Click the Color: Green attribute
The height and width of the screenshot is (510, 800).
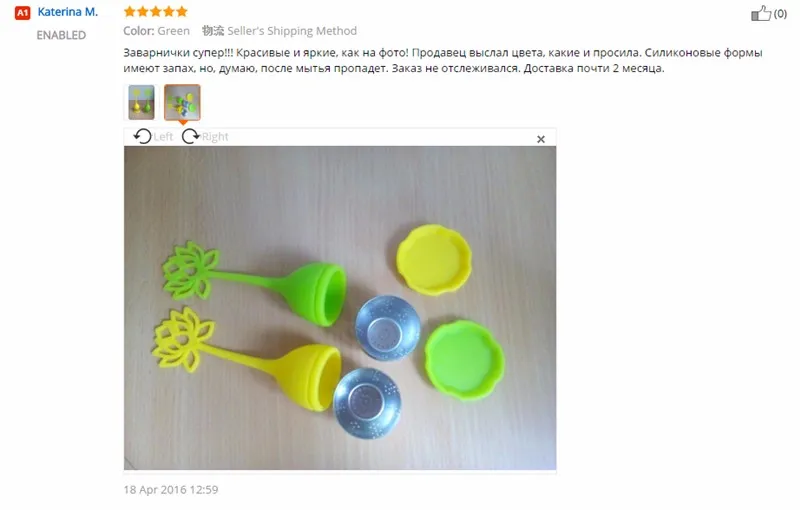[x=156, y=31]
